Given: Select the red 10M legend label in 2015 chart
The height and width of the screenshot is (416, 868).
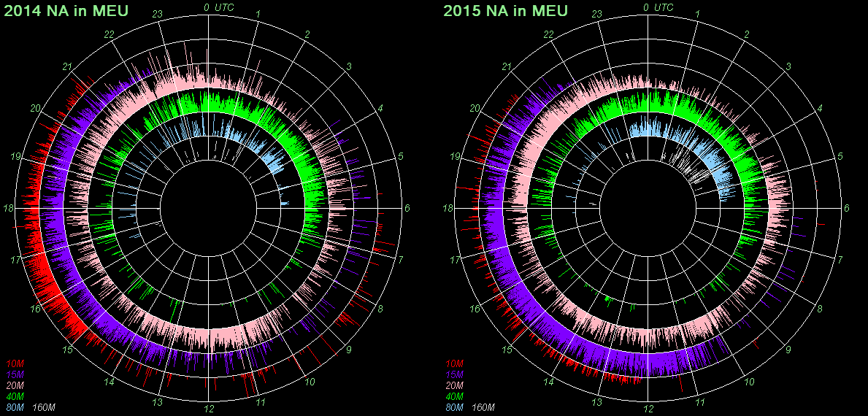Looking at the screenshot, I should coord(454,363).
